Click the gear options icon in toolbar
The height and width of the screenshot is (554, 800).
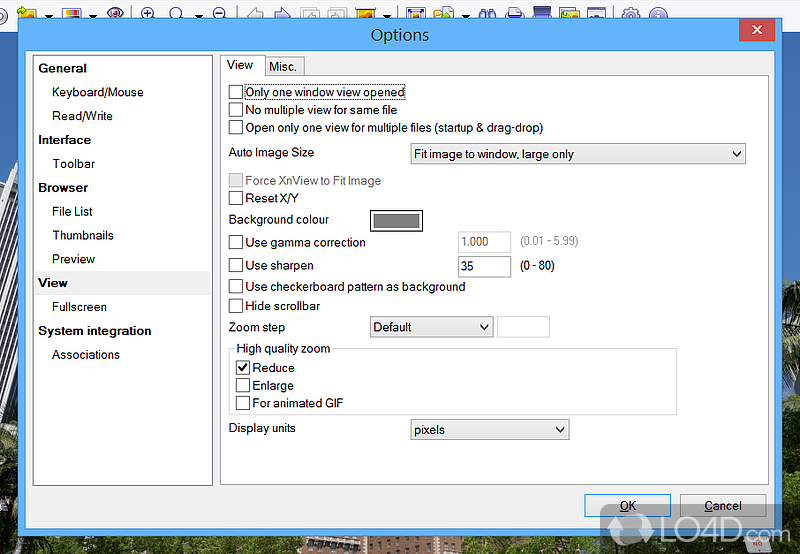coord(631,13)
